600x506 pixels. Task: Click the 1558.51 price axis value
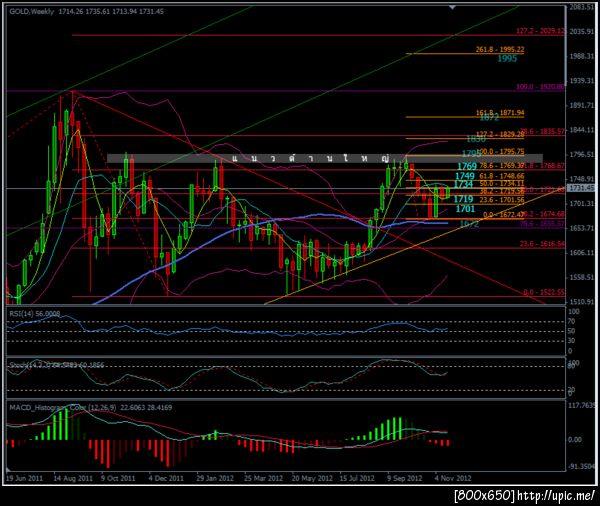pos(581,277)
